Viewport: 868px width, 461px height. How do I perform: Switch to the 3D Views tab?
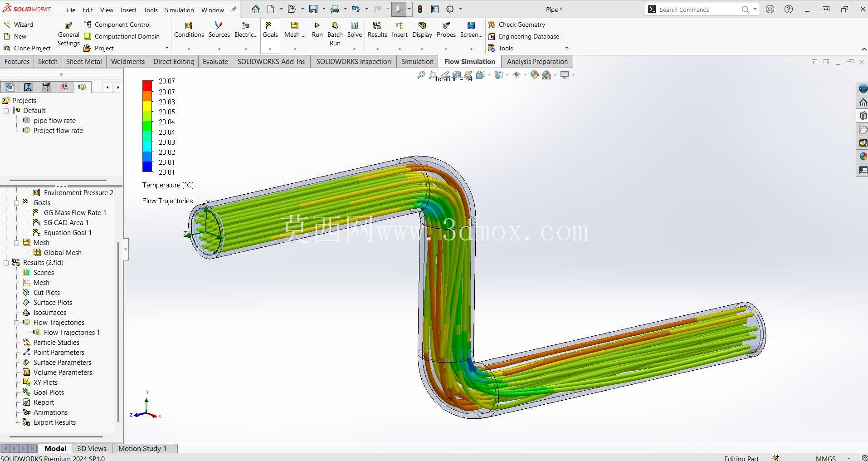point(92,448)
